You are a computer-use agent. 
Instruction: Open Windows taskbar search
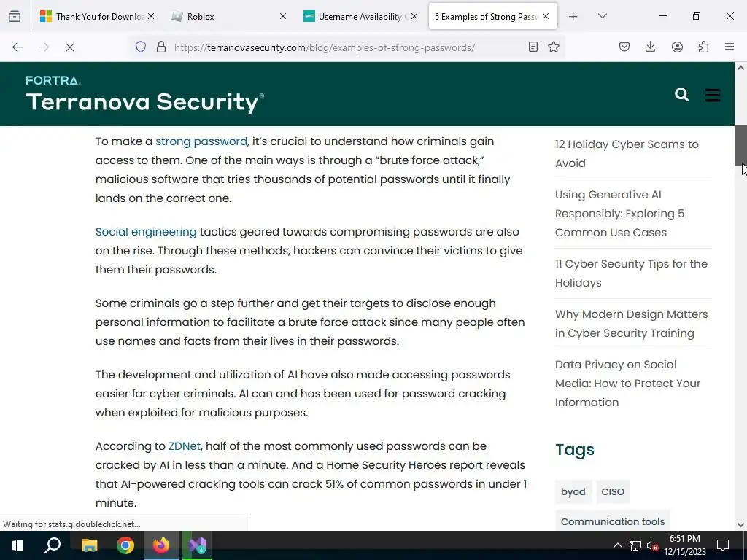(53, 545)
